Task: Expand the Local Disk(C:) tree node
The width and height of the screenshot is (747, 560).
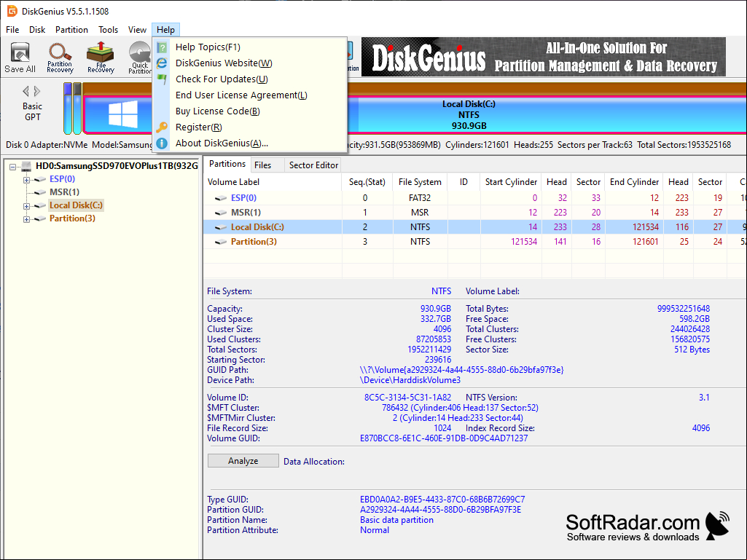Action: [x=27, y=206]
